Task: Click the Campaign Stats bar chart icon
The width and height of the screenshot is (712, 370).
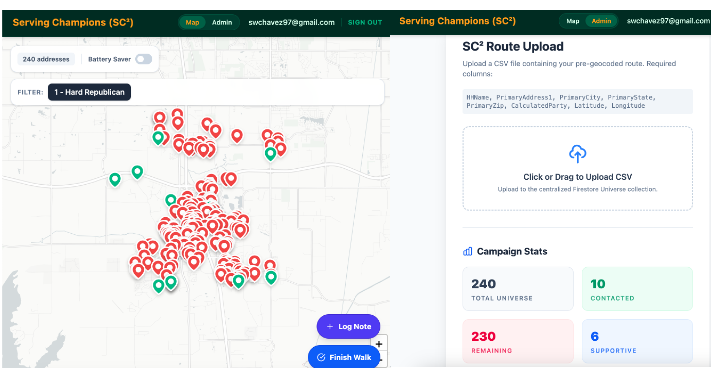Action: (467, 252)
